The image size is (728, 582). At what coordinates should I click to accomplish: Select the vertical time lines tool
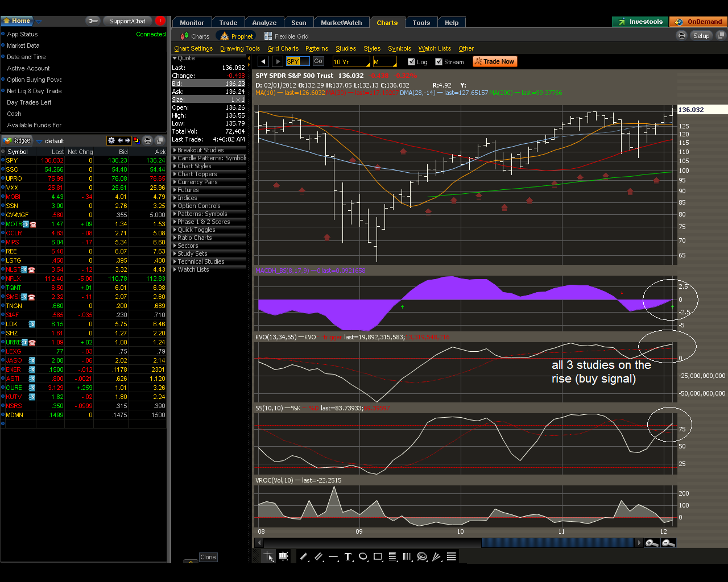tap(407, 556)
